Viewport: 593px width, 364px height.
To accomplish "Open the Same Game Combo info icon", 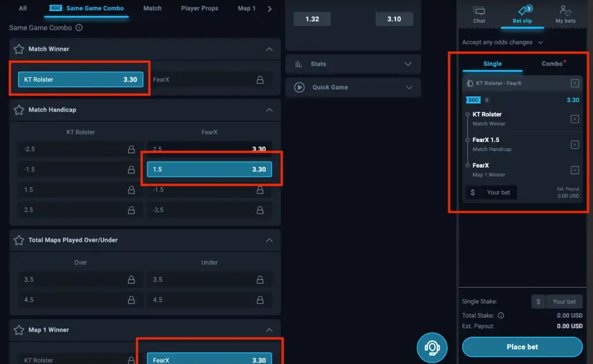I will [x=79, y=28].
